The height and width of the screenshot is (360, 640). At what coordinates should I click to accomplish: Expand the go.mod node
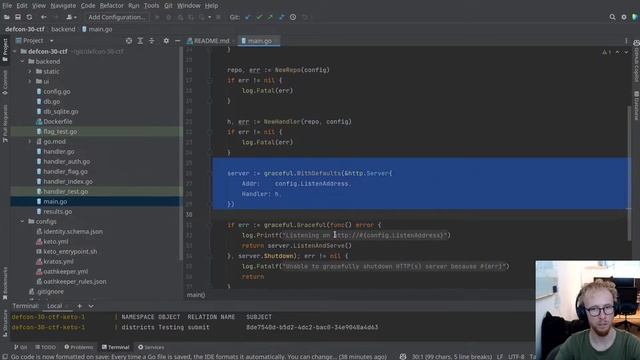point(29,142)
